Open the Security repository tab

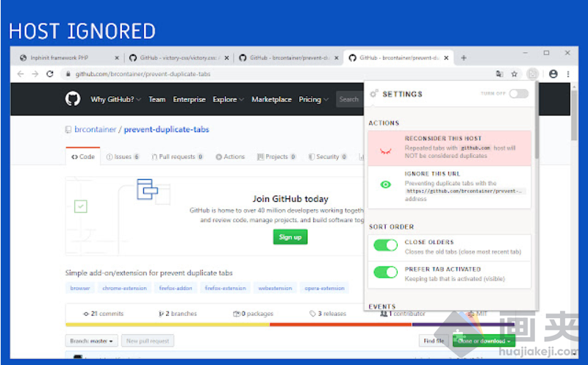[x=327, y=156]
